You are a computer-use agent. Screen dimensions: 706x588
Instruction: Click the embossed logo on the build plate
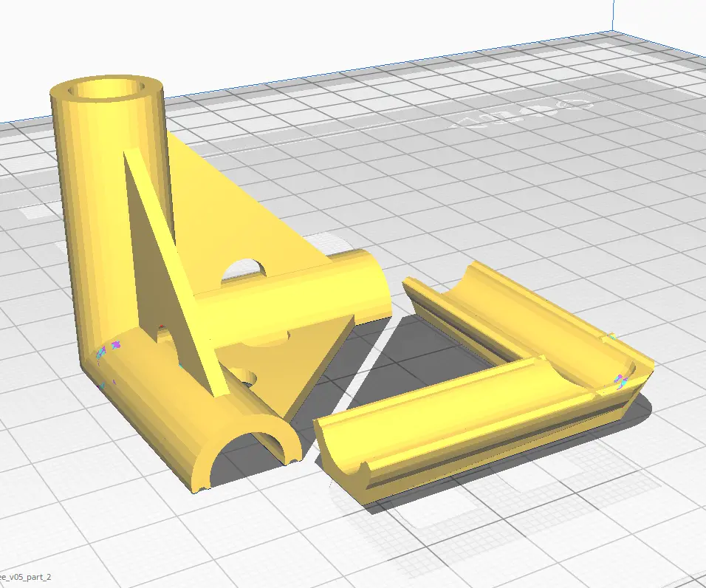pos(517,114)
